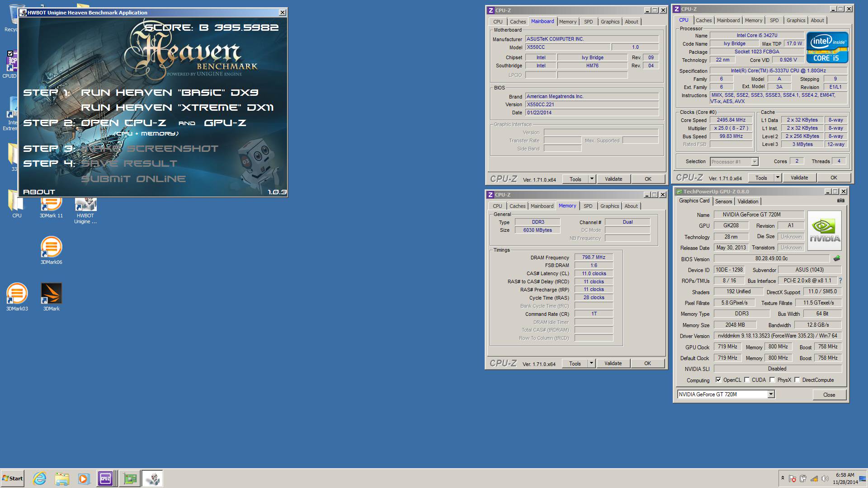Click the network signal tray icon

point(814,479)
